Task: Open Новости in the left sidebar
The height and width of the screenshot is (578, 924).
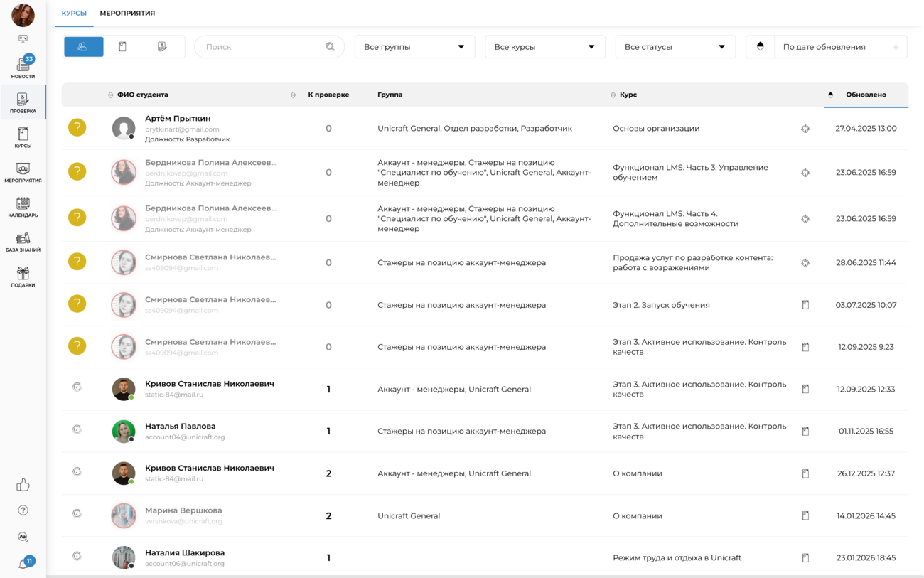Action: point(23,68)
